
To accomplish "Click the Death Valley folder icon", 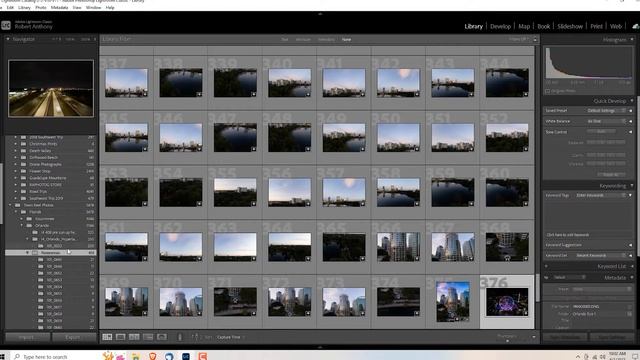I will point(24,151).
